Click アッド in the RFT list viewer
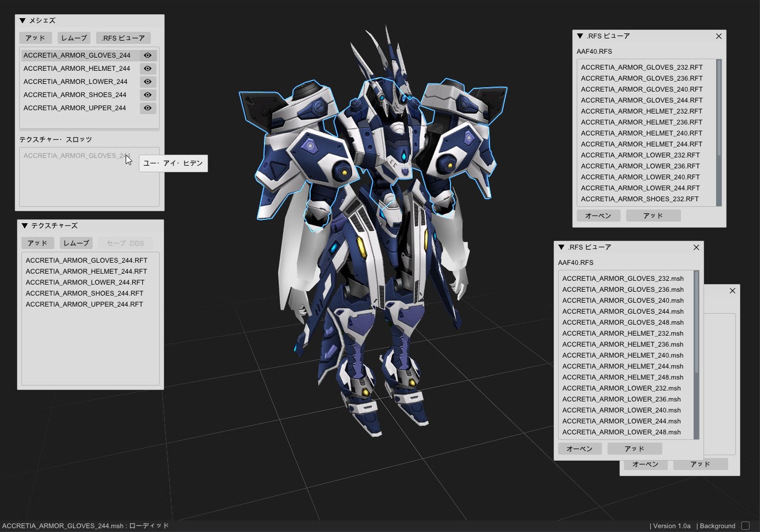 click(654, 216)
